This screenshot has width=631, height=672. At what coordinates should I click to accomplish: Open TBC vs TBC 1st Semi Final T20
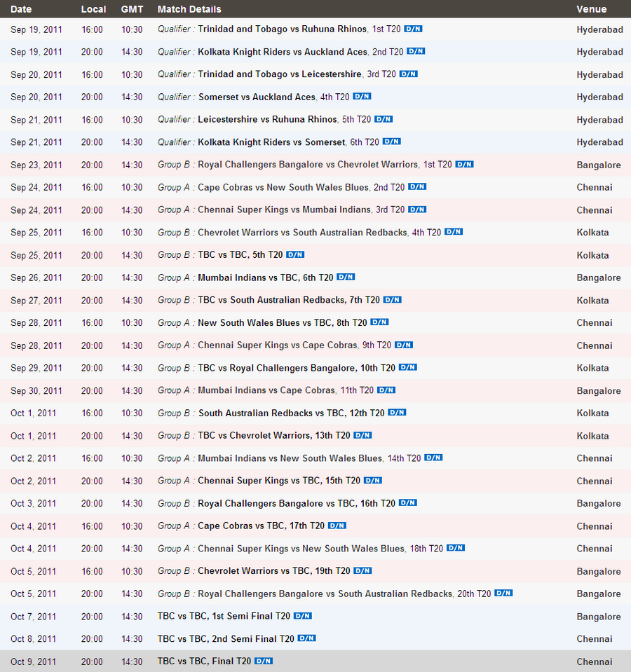click(224, 616)
